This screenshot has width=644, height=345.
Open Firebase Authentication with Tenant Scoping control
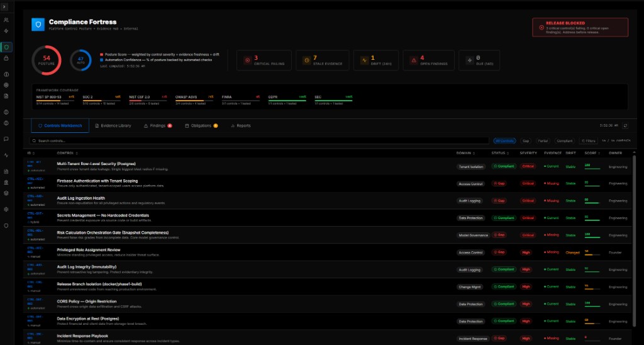[x=97, y=181]
